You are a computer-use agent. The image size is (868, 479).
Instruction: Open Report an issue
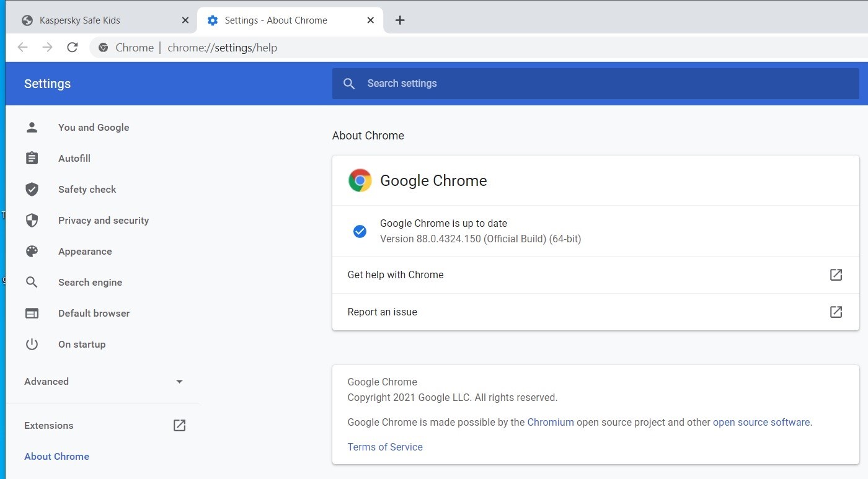pos(595,312)
